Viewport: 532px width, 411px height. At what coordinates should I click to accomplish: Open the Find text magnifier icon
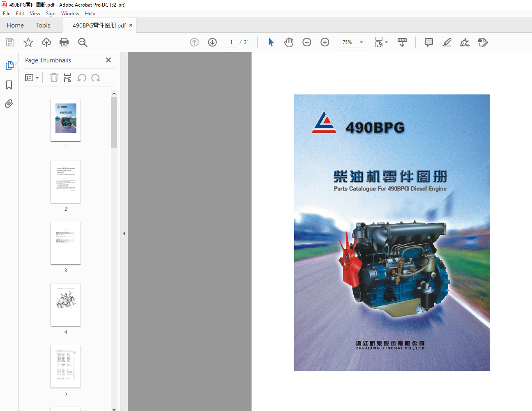[x=83, y=42]
